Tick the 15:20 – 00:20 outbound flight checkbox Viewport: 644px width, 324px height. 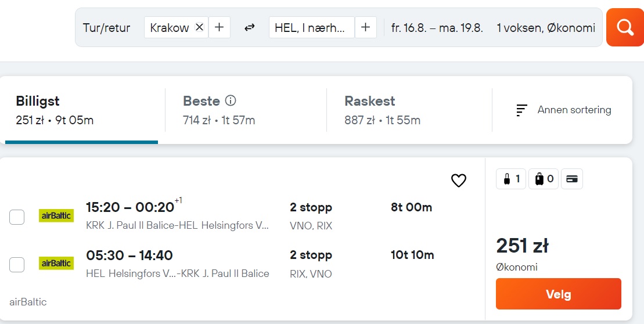pyautogui.click(x=17, y=217)
